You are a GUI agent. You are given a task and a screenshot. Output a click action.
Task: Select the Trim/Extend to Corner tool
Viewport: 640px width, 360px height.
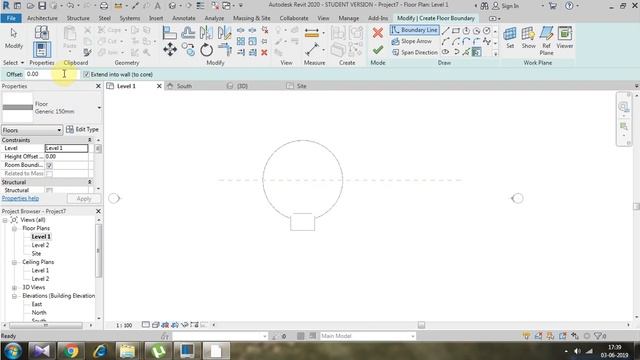pos(224,50)
